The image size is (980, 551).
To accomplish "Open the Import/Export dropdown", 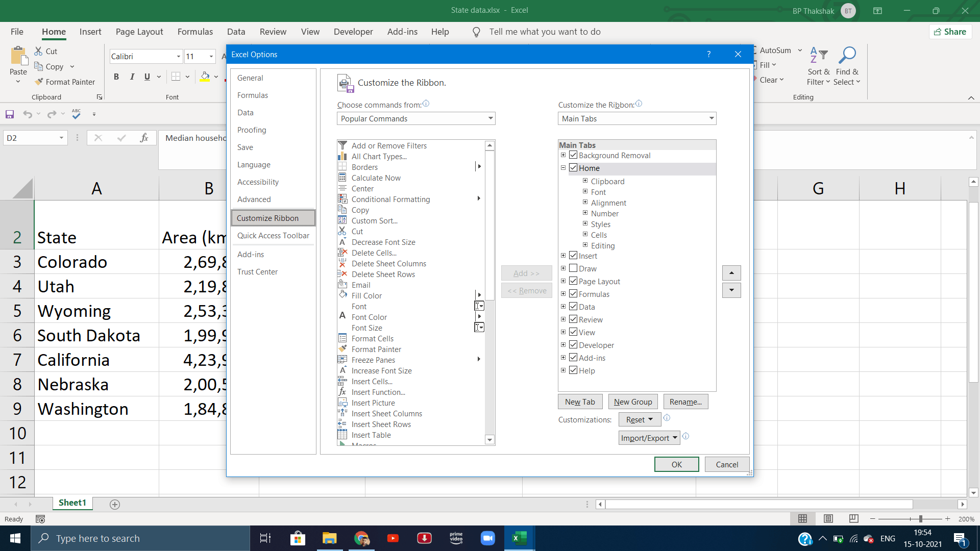I will click(x=649, y=438).
